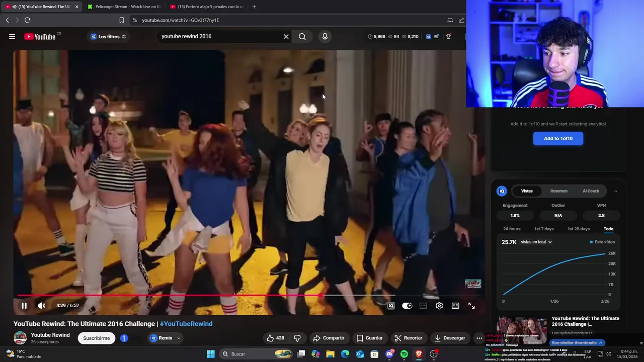The image size is (644, 362).
Task: Start voice search with microphone
Action: (325, 36)
